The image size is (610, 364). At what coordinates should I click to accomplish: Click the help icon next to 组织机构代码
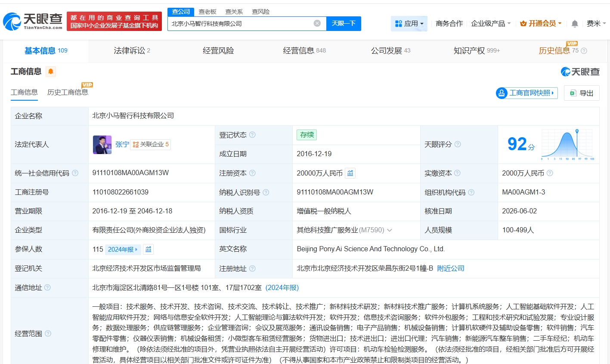[x=471, y=192]
